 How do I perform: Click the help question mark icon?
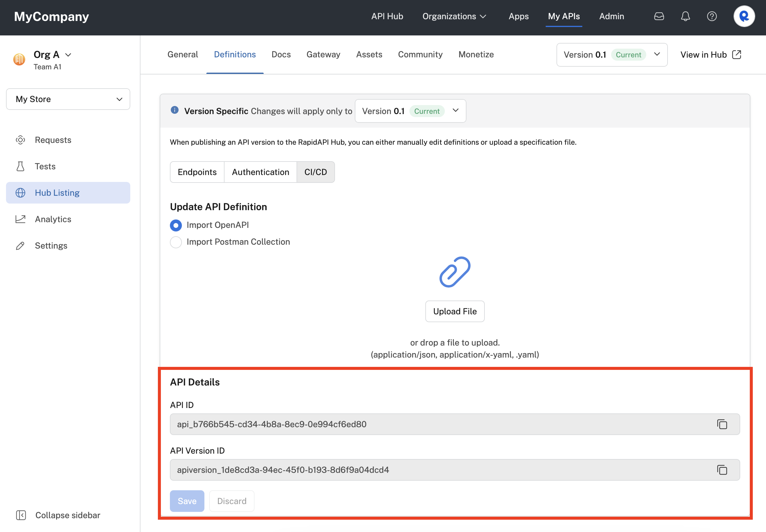[x=712, y=16]
